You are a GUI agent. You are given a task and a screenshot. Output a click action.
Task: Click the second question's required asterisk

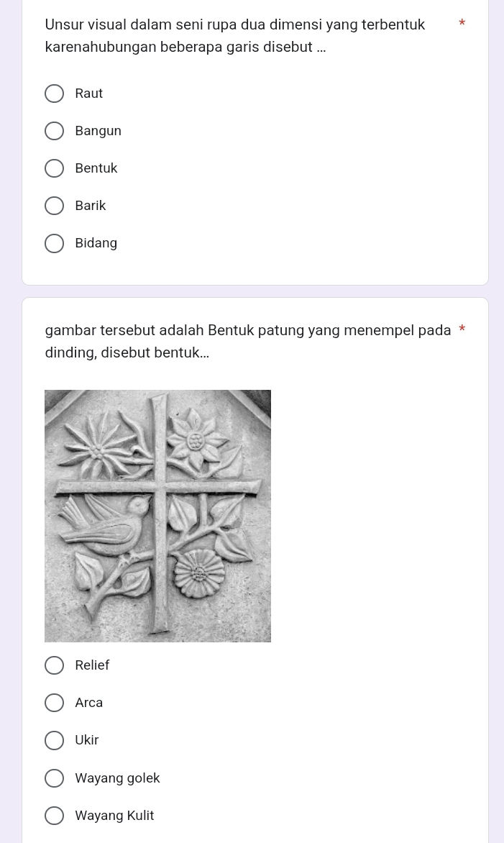tap(462, 330)
